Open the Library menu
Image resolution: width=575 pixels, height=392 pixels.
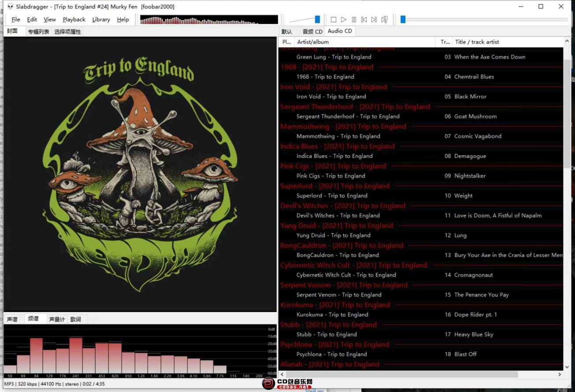point(101,19)
